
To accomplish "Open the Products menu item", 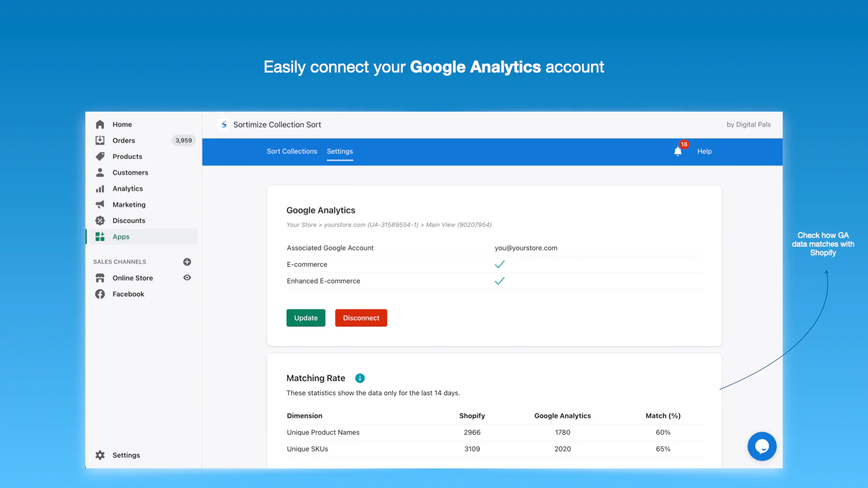I will [x=127, y=157].
